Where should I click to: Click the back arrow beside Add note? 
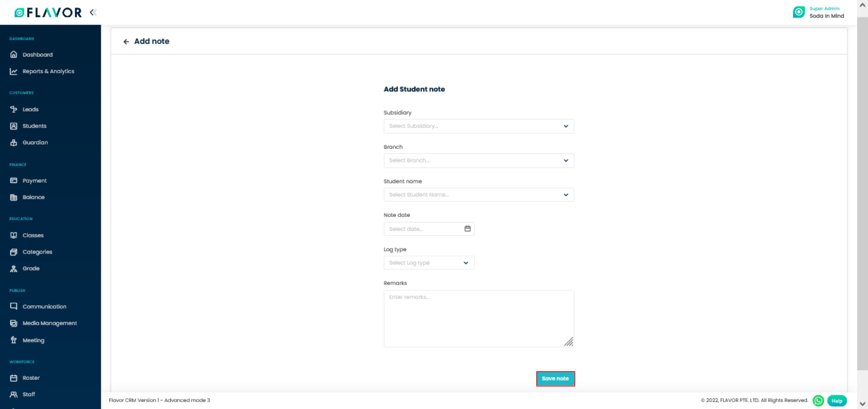click(126, 42)
